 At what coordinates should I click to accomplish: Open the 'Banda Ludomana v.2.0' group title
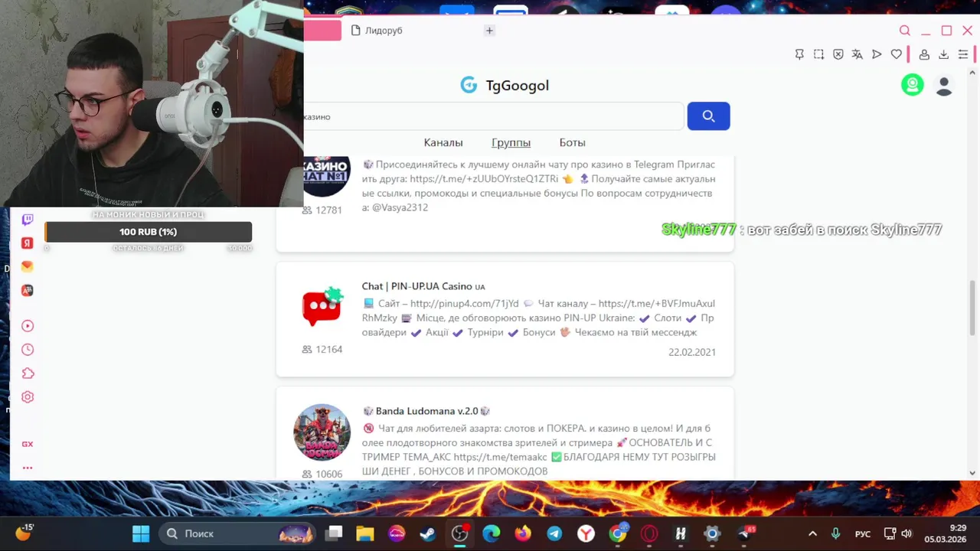(426, 411)
